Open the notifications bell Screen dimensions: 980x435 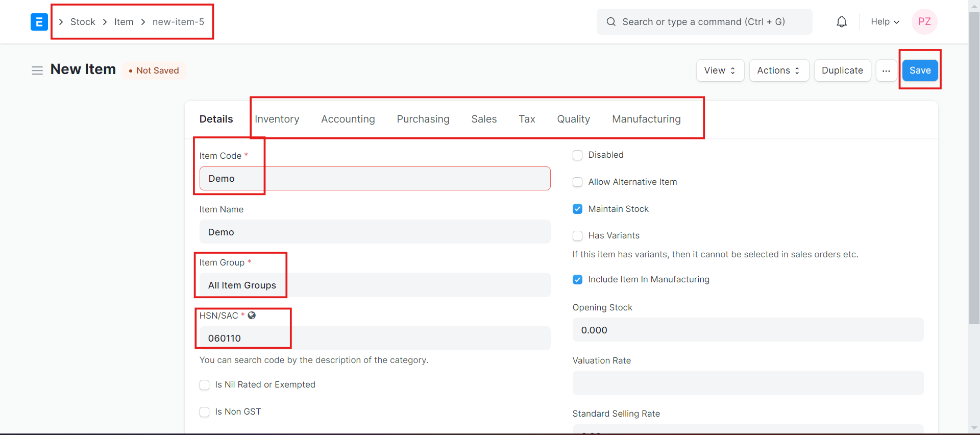(842, 22)
